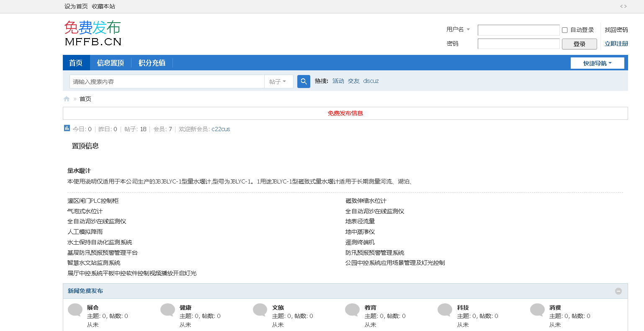Click the MFFB.CN site logo

tap(93, 34)
